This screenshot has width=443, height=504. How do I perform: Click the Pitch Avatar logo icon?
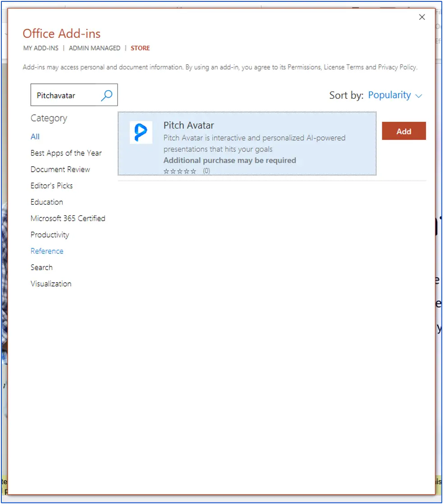pos(141,133)
